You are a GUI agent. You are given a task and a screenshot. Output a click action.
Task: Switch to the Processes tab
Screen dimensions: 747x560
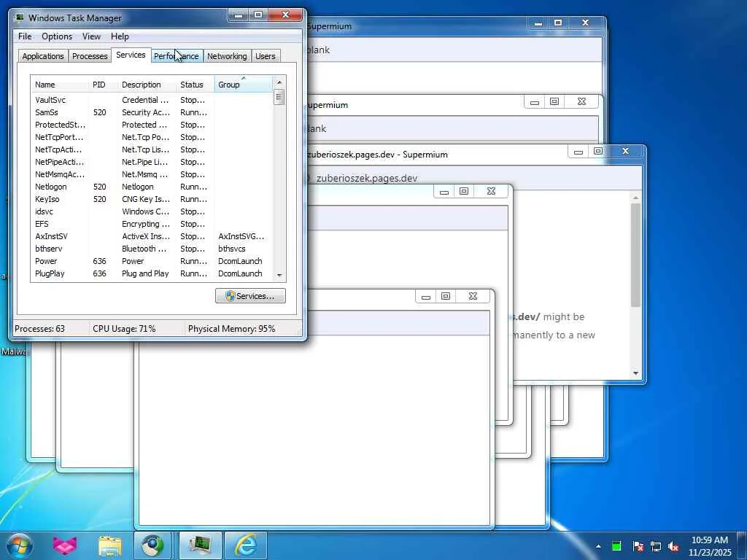coord(90,55)
